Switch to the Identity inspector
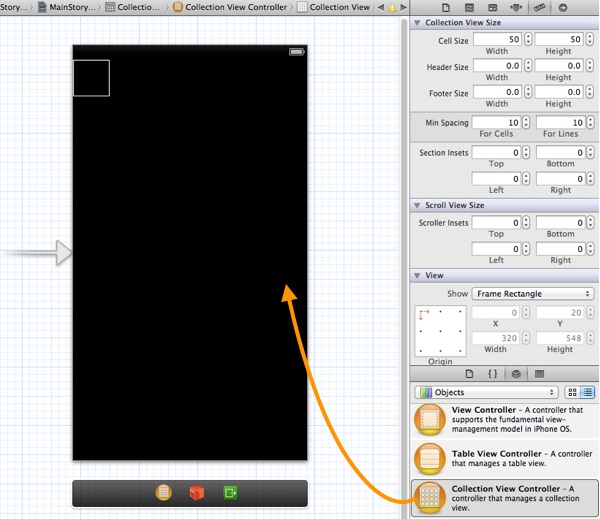Screen dimensions: 600x519 click(490, 6)
